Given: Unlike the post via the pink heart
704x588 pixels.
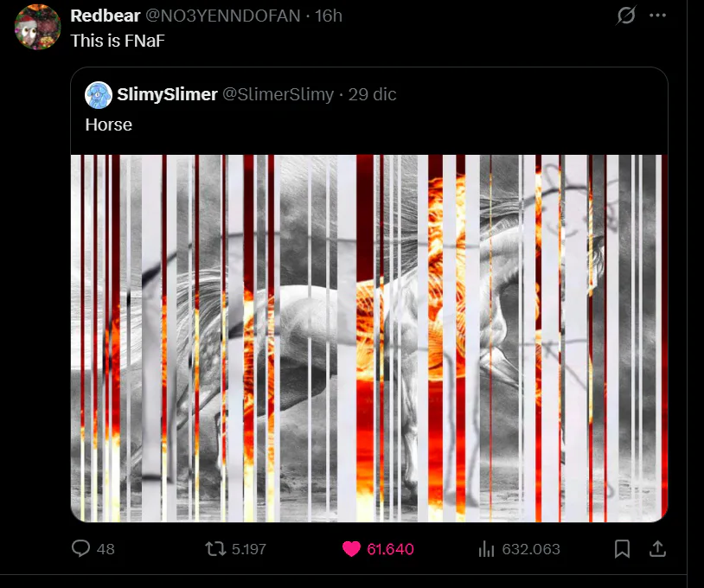Looking at the screenshot, I should (351, 548).
